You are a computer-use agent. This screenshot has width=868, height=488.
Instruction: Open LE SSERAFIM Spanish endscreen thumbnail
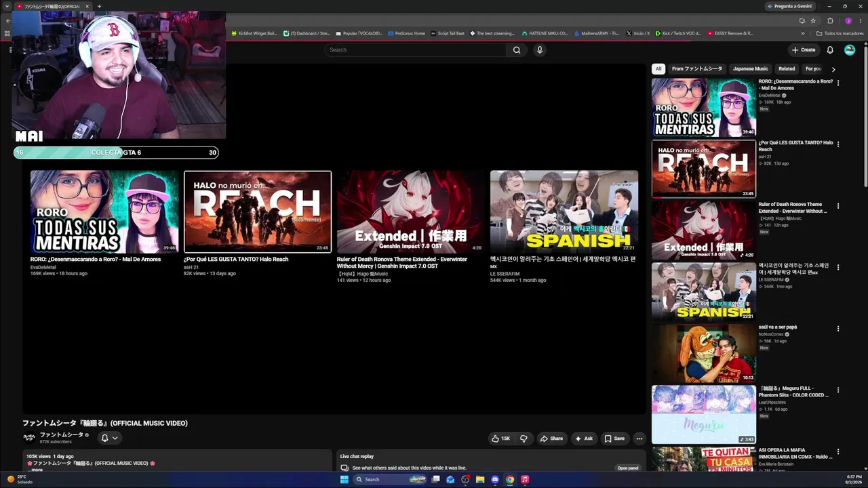point(564,212)
